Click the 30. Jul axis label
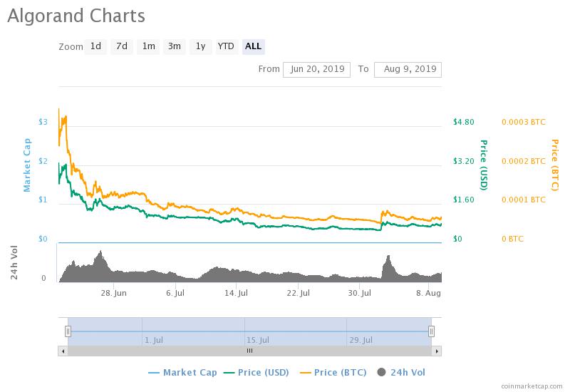This screenshot has height=392, width=570. pos(360,293)
